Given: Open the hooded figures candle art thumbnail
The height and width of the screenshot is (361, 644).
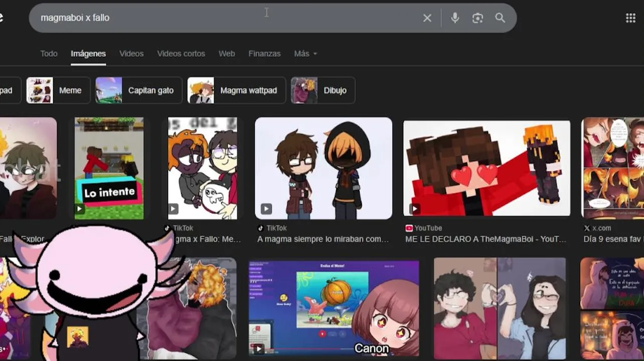Looking at the screenshot, I should pos(612,308).
